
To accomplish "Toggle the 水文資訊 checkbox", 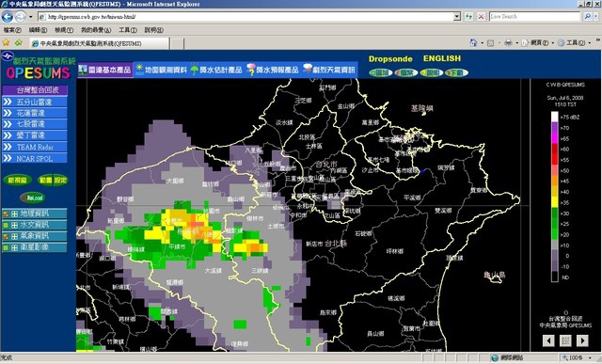I will (6, 225).
